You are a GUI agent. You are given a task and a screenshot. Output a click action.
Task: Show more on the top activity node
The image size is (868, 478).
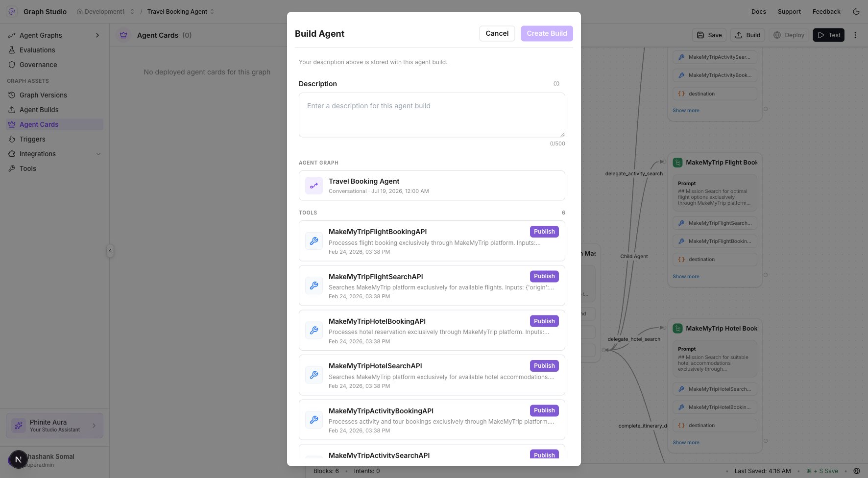coord(686,111)
